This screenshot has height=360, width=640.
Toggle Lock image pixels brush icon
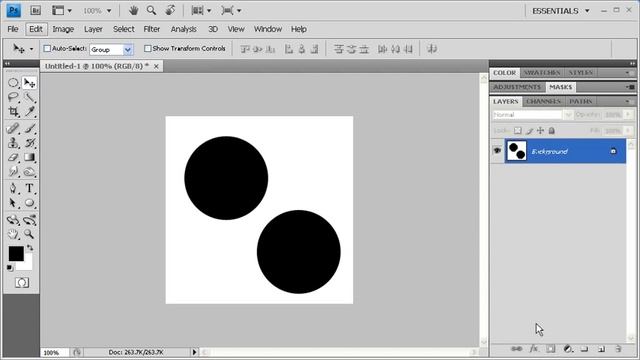coord(529,131)
